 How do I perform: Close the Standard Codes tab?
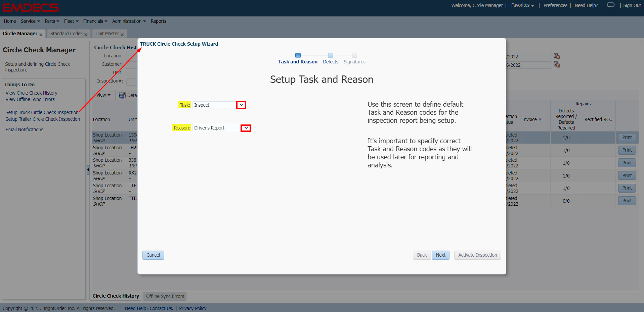pos(86,35)
